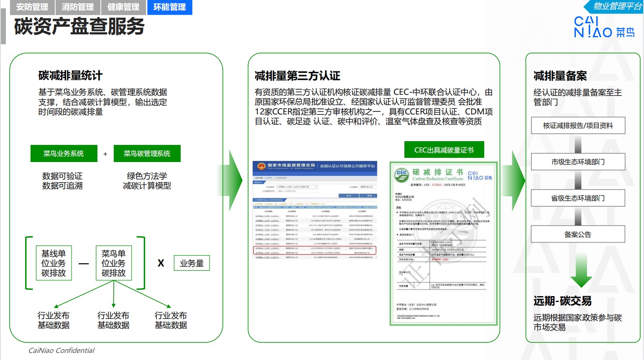This screenshot has height=360, width=644.
Task: Click the 菜鸟业务系统 green box
Action: tap(64, 154)
